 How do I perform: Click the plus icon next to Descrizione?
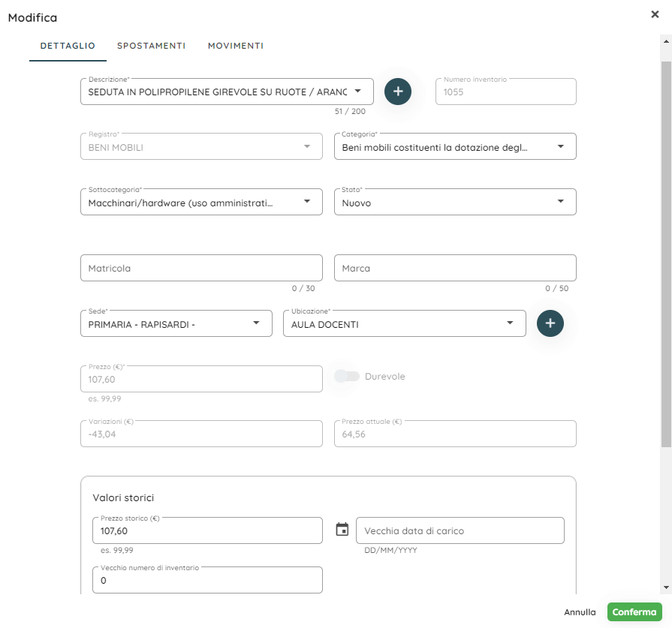398,92
